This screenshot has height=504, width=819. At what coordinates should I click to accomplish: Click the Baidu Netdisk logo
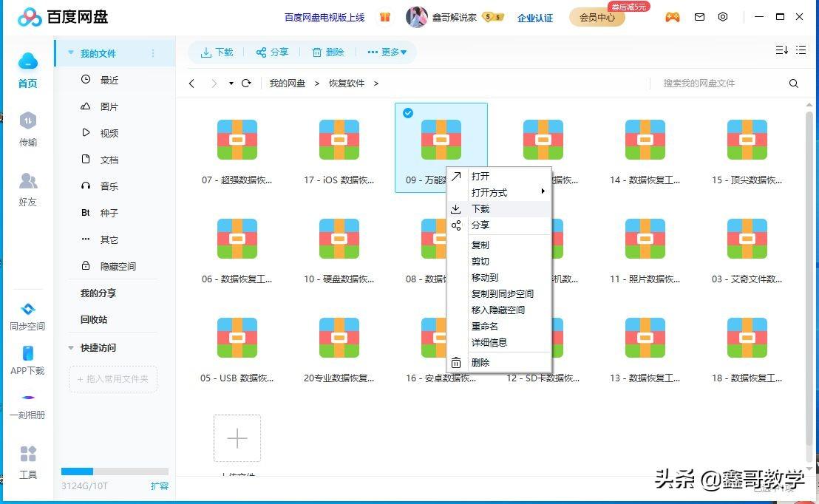[63, 17]
